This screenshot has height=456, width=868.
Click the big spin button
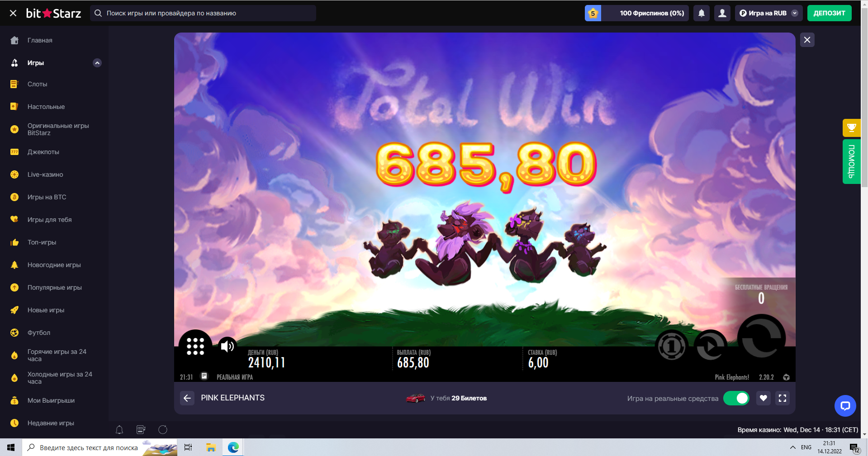click(762, 338)
